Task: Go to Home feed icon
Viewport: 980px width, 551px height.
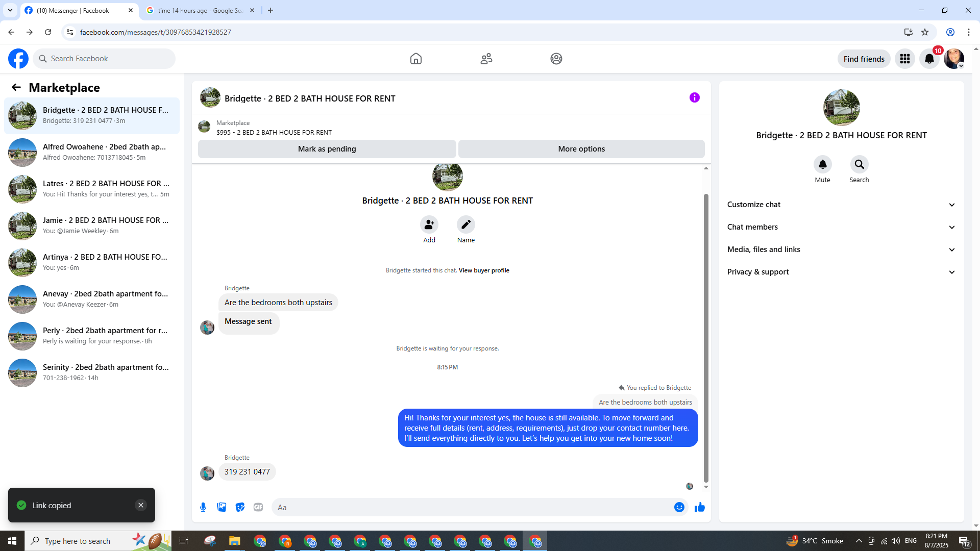Action: (416, 59)
